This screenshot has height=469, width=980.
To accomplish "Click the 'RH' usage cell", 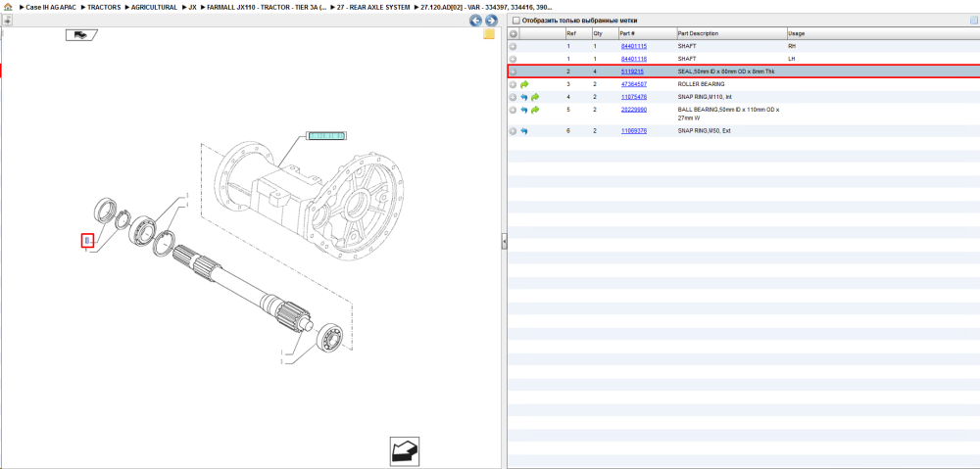I will (x=793, y=46).
